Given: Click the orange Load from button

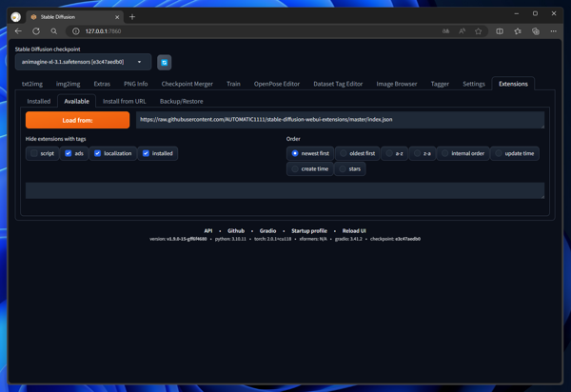Looking at the screenshot, I should coord(78,120).
